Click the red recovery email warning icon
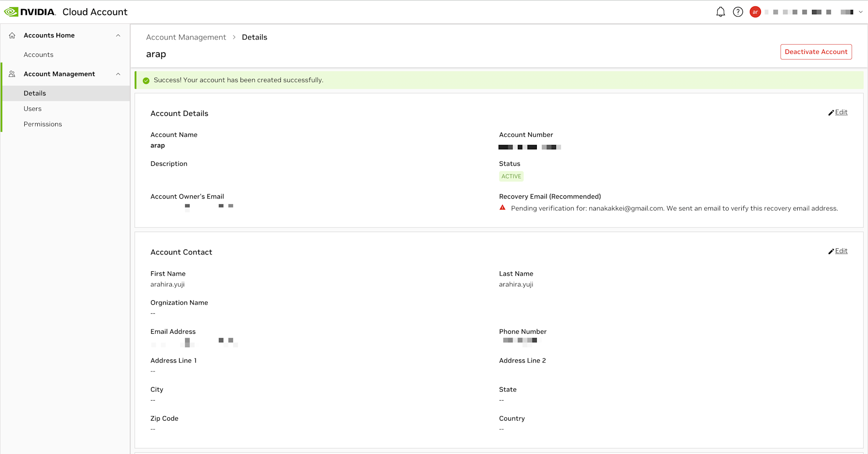The height and width of the screenshot is (454, 868). coord(503,208)
